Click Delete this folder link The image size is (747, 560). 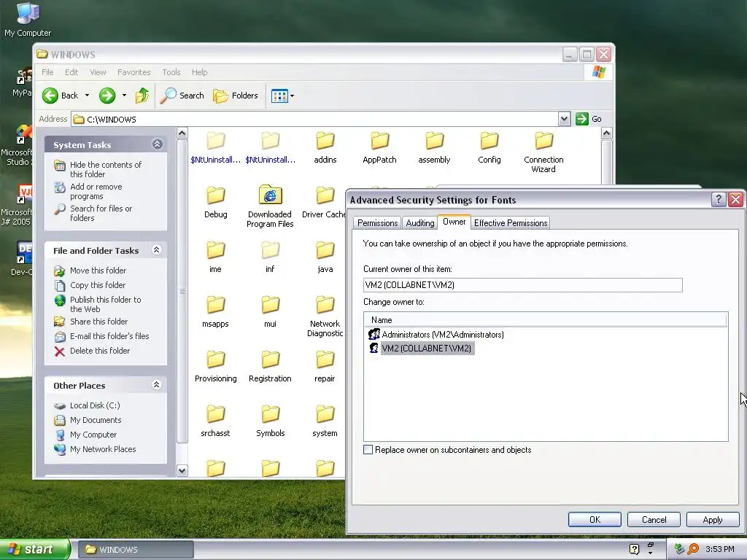coord(99,351)
